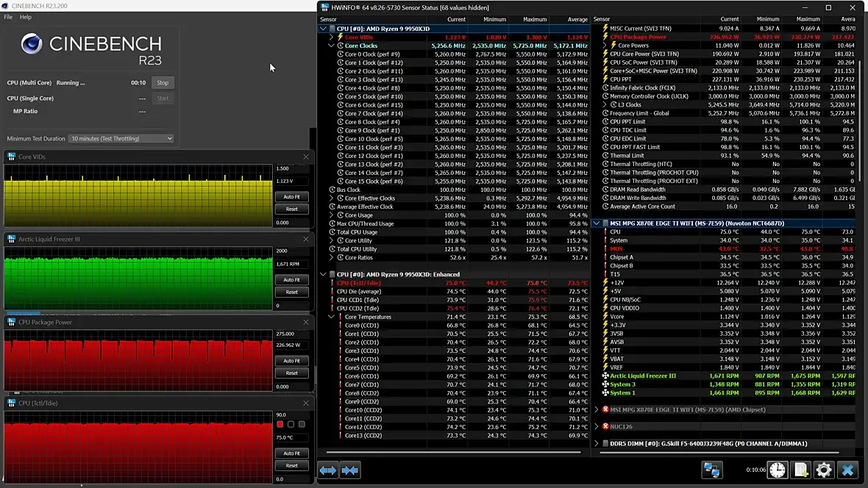Click the blue X close-sensors icon in the toolbar
This screenshot has width=868, height=488.
click(847, 470)
